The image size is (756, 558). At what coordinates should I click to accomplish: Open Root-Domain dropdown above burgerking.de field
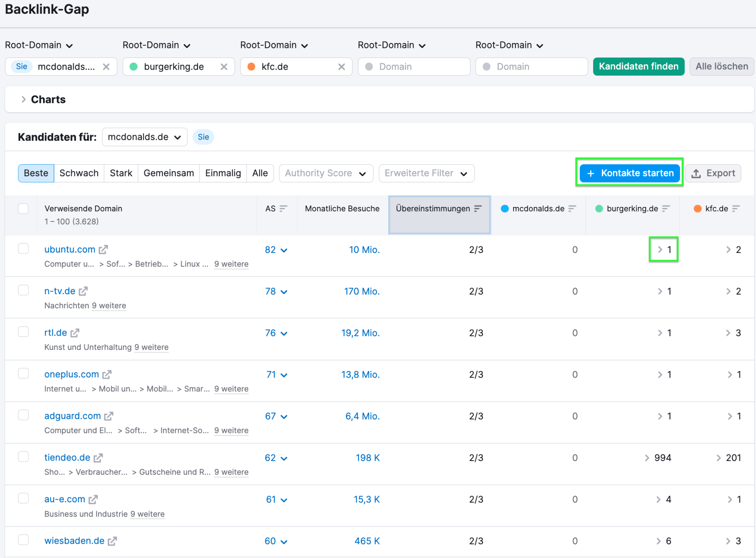pyautogui.click(x=156, y=45)
